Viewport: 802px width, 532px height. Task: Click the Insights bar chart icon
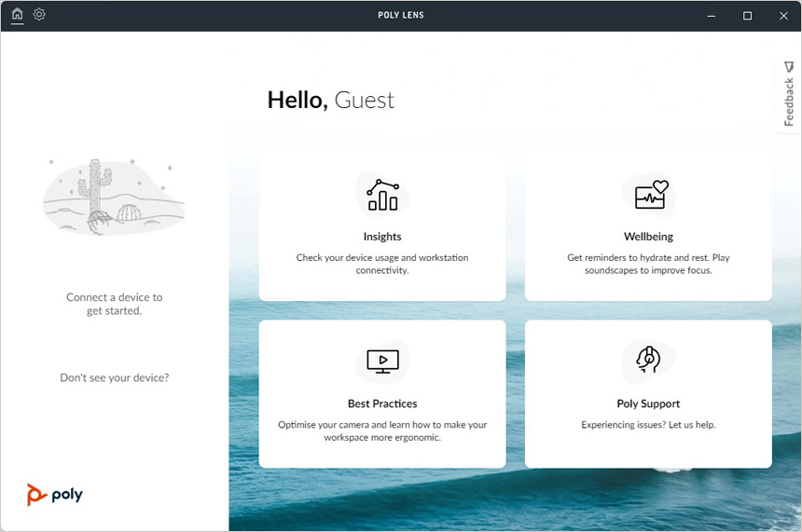pyautogui.click(x=382, y=196)
